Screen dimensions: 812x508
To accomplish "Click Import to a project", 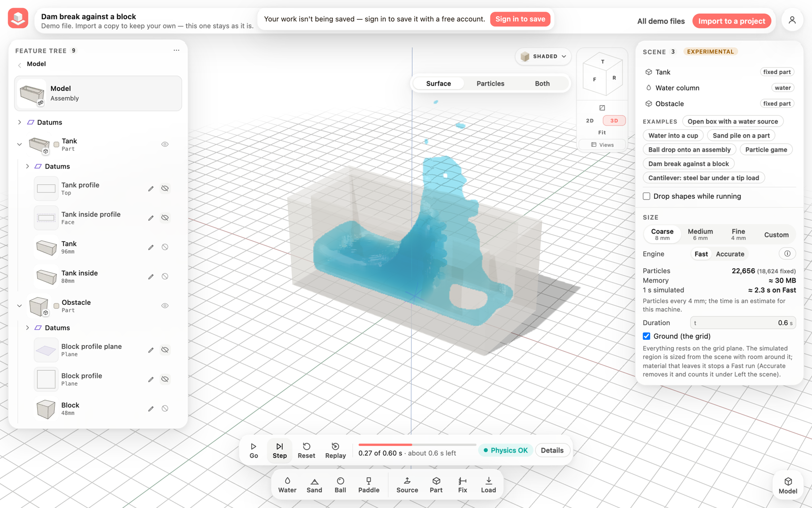I will click(x=731, y=21).
